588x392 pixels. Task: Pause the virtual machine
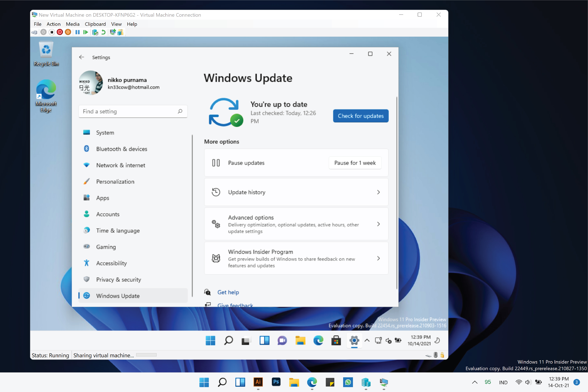(x=78, y=32)
